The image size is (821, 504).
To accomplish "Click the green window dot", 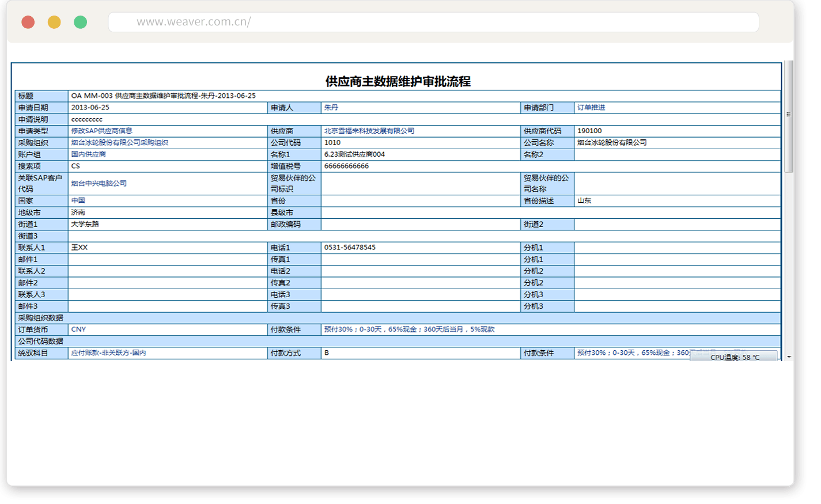I will pos(81,22).
